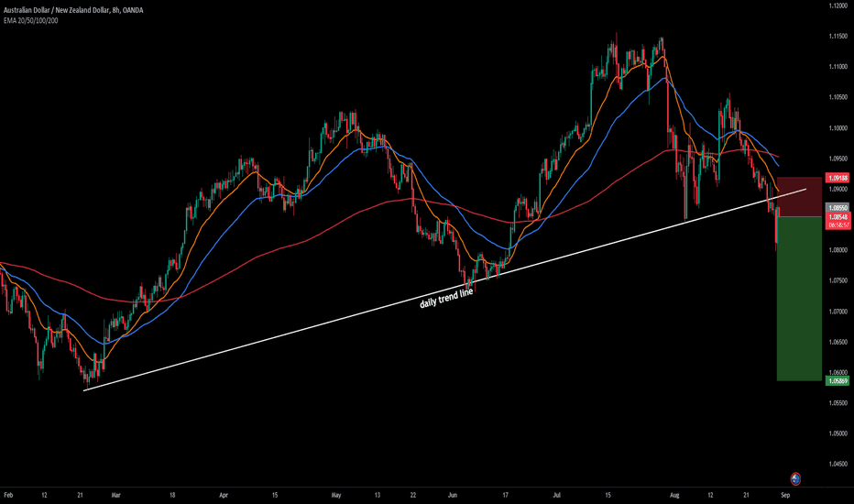Click the Mar label on time axis
854x504 pixels.
pos(115,495)
